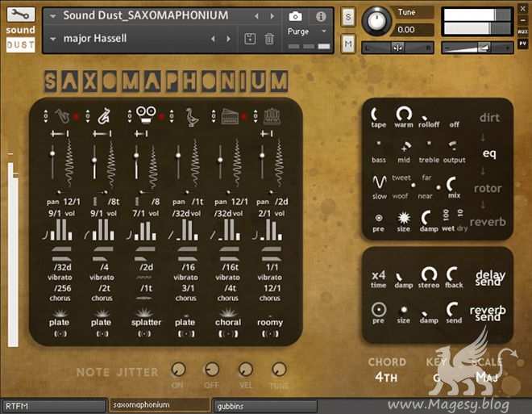Adjust the tape knob in dirt section
532x414 pixels.
pyautogui.click(x=376, y=114)
